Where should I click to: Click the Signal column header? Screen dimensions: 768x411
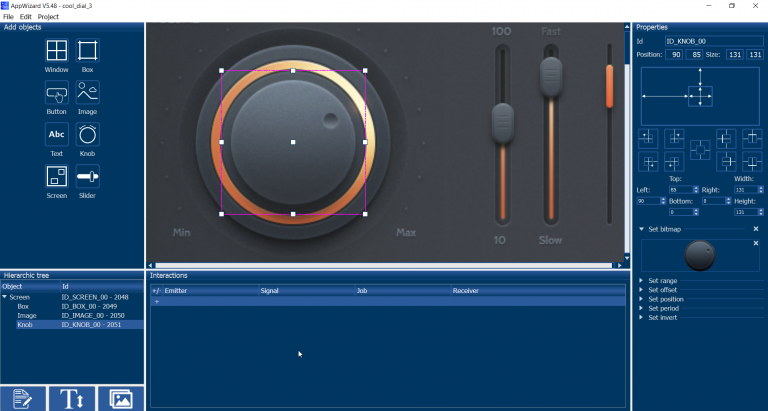click(307, 290)
